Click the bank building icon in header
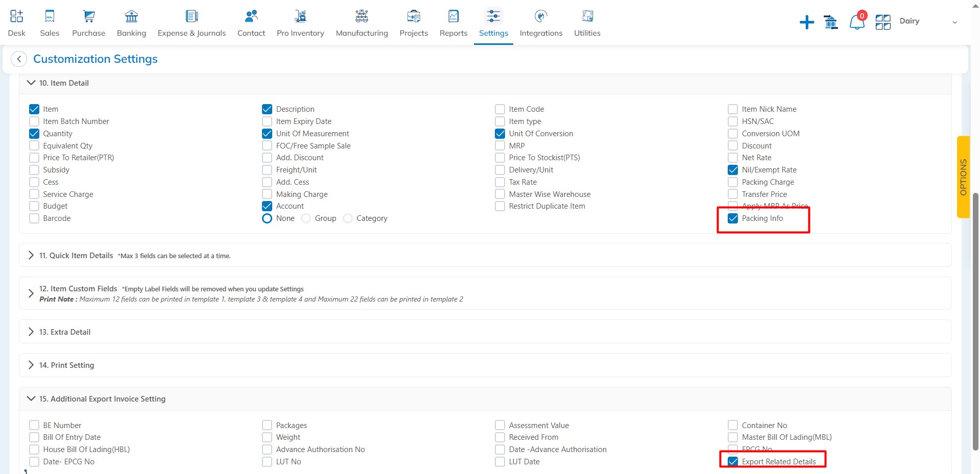This screenshot has width=980, height=474. (x=831, y=22)
